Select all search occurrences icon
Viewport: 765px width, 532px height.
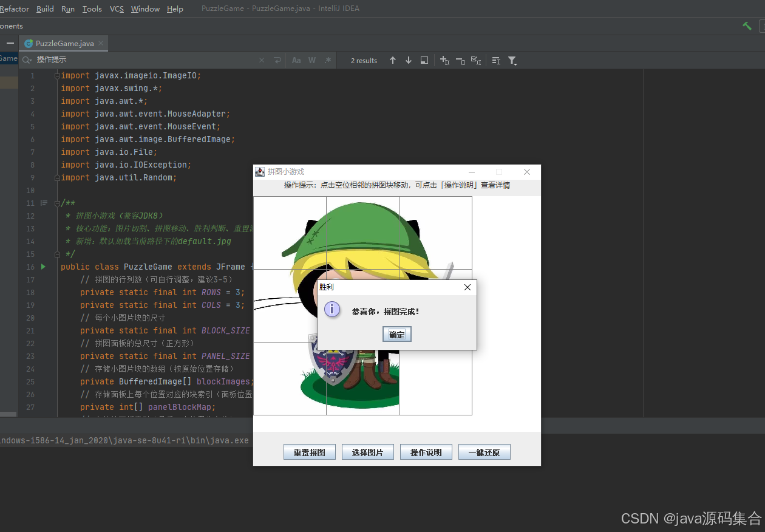[x=476, y=60]
